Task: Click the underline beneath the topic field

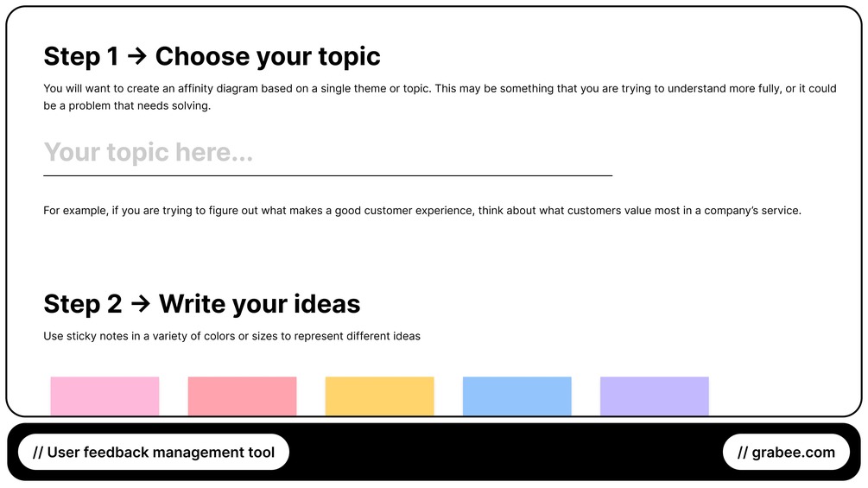Action: pos(327,175)
